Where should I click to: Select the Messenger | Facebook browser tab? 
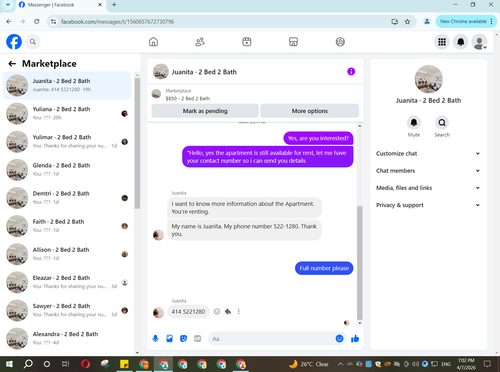[x=60, y=5]
